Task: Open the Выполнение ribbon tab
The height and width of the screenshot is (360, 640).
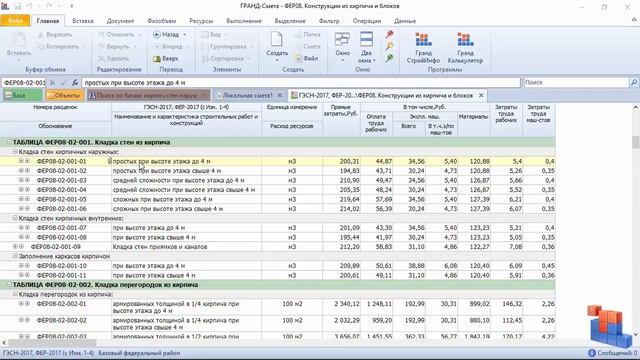Action: (x=244, y=21)
